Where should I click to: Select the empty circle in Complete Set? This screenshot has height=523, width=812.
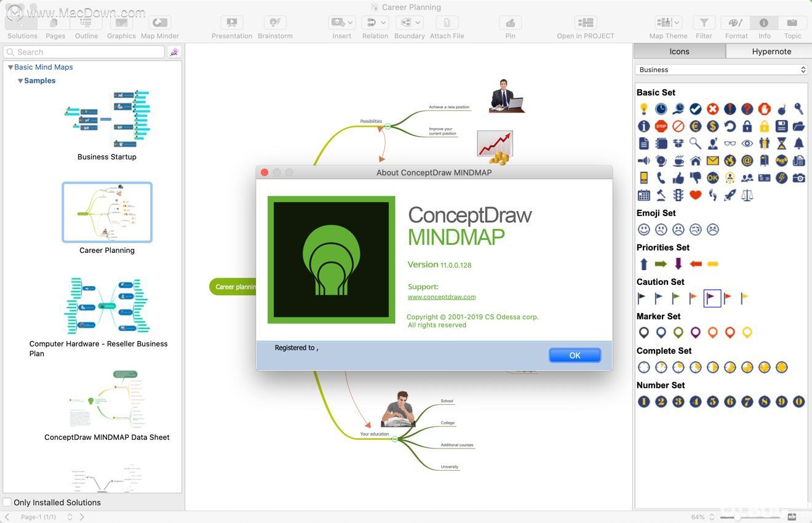click(x=644, y=367)
